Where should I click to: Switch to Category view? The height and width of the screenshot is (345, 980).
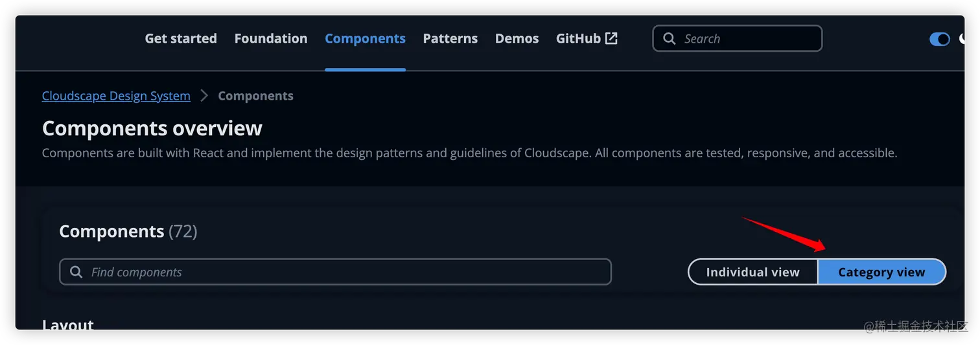click(881, 272)
